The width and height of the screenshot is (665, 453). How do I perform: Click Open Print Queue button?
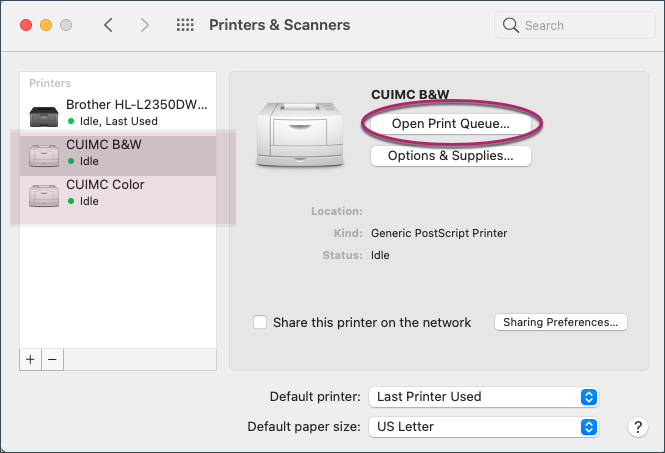click(450, 123)
